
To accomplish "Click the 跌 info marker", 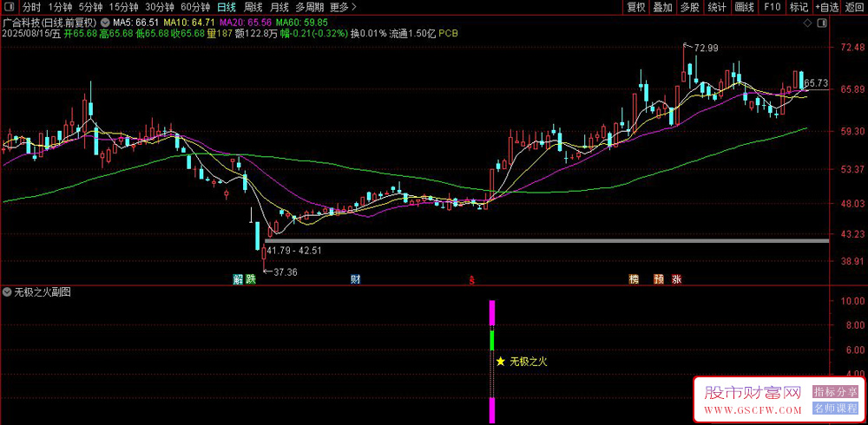I will tap(252, 279).
